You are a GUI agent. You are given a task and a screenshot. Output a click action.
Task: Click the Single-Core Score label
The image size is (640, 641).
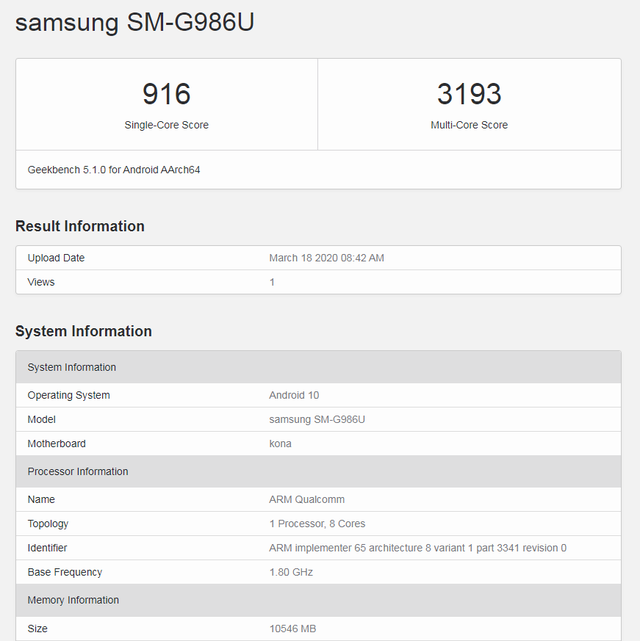[x=166, y=125]
